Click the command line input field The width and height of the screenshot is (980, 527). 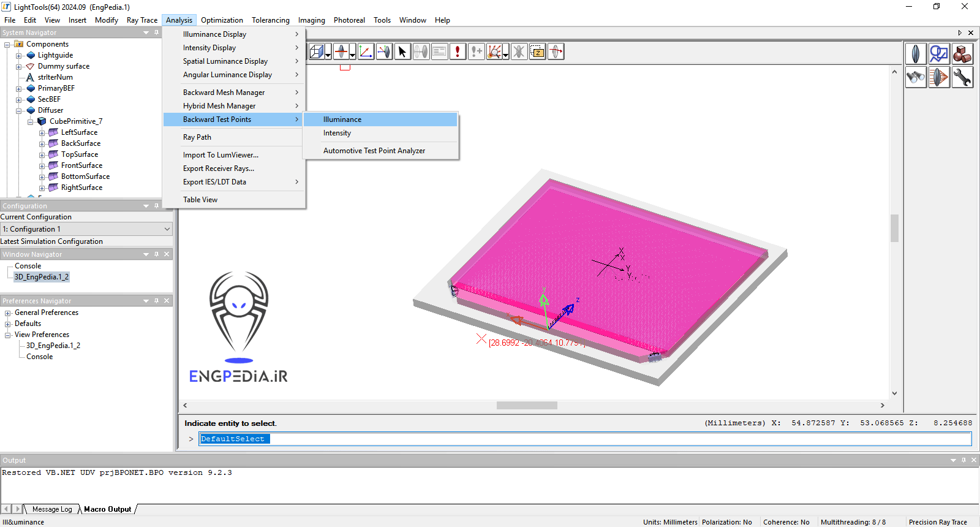point(585,439)
